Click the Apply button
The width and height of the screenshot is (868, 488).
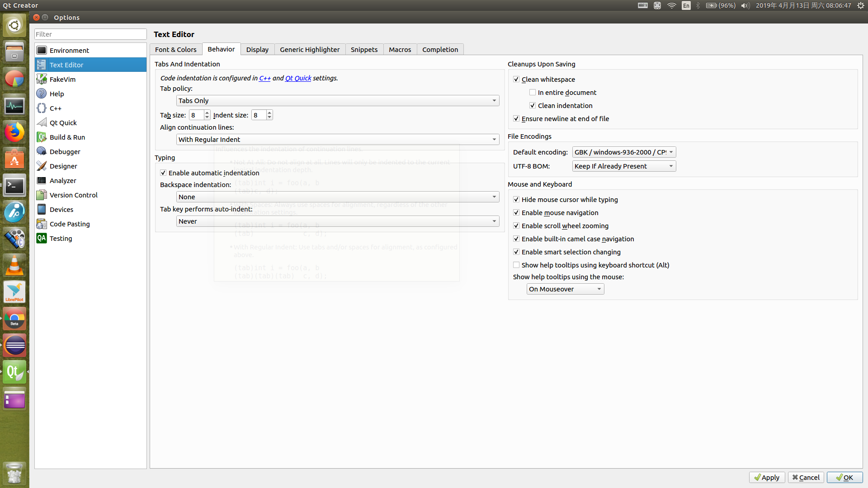click(767, 477)
